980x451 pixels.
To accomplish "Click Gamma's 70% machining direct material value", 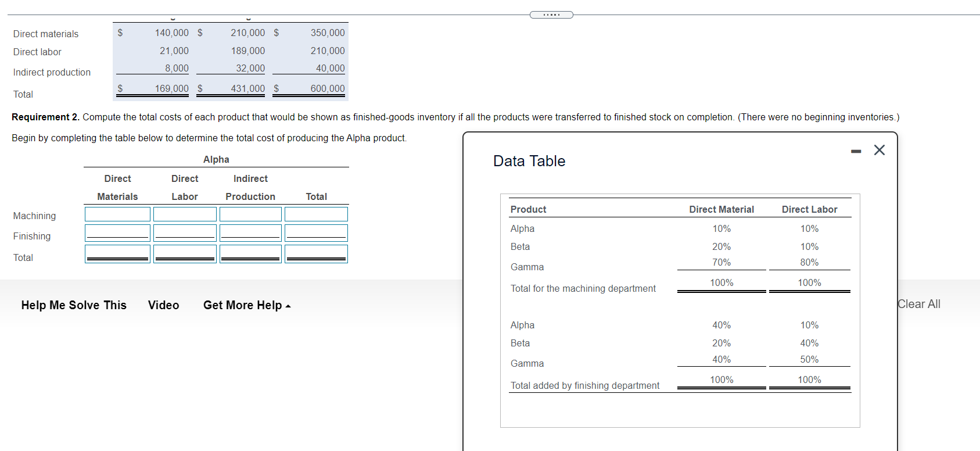I will [x=721, y=263].
